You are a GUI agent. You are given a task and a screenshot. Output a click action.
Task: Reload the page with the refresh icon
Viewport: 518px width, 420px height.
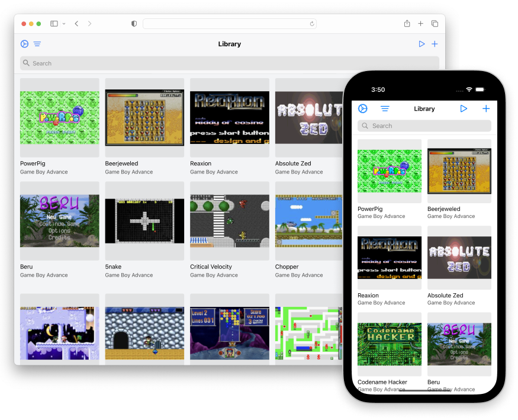point(312,24)
